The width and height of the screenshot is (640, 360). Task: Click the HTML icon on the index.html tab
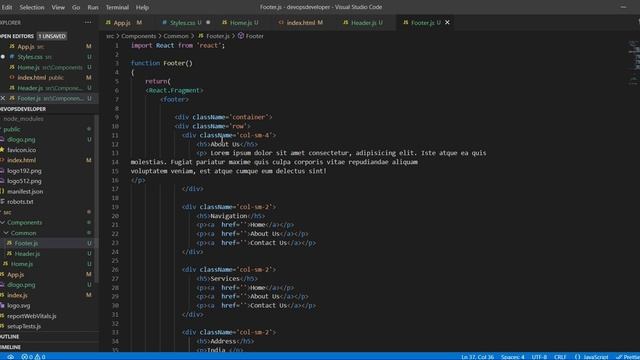point(281,22)
